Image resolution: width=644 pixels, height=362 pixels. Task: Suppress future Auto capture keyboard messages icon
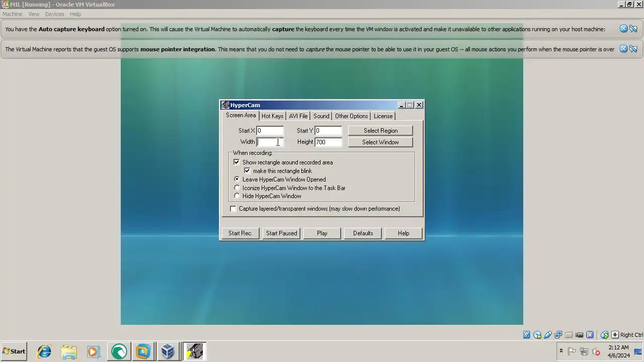point(633,29)
